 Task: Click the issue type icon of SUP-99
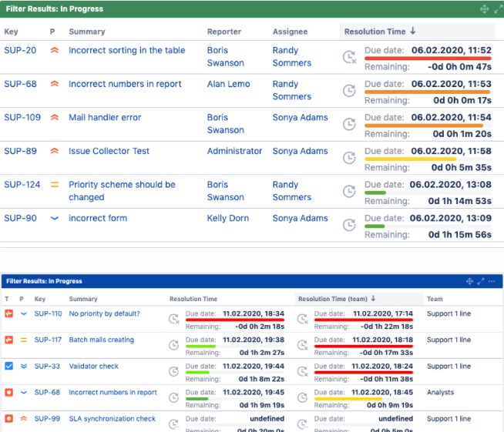pos(9,418)
